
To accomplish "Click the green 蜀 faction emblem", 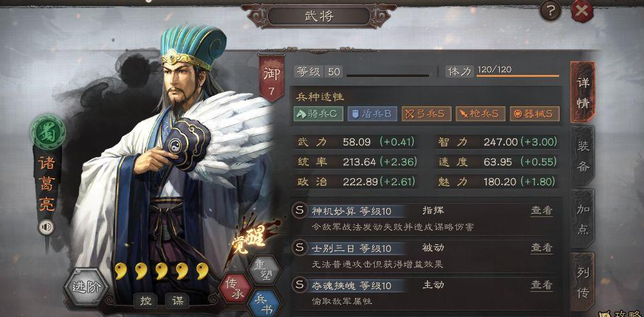I will [48, 132].
